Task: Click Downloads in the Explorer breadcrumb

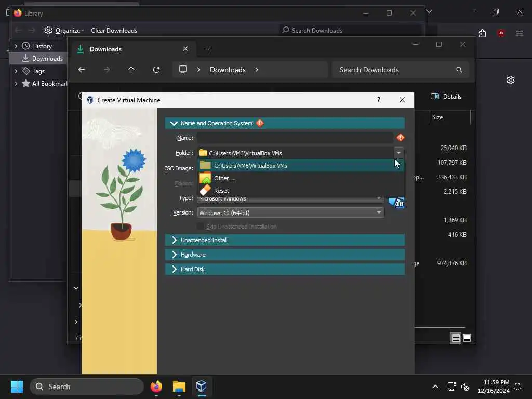Action: (228, 70)
